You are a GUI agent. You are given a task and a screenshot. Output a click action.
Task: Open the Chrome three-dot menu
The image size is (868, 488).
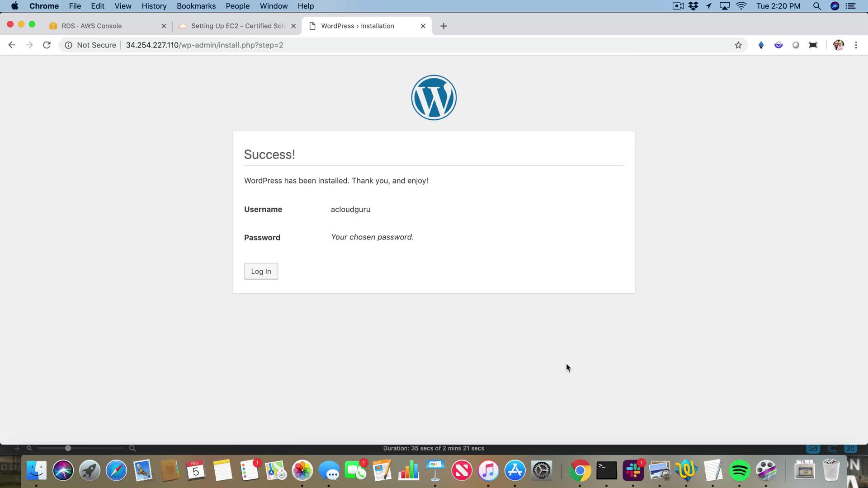pyautogui.click(x=856, y=45)
